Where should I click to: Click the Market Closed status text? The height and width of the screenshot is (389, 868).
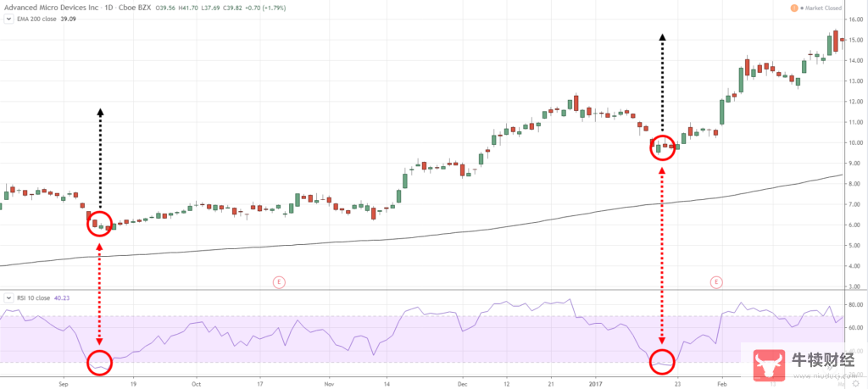point(821,8)
